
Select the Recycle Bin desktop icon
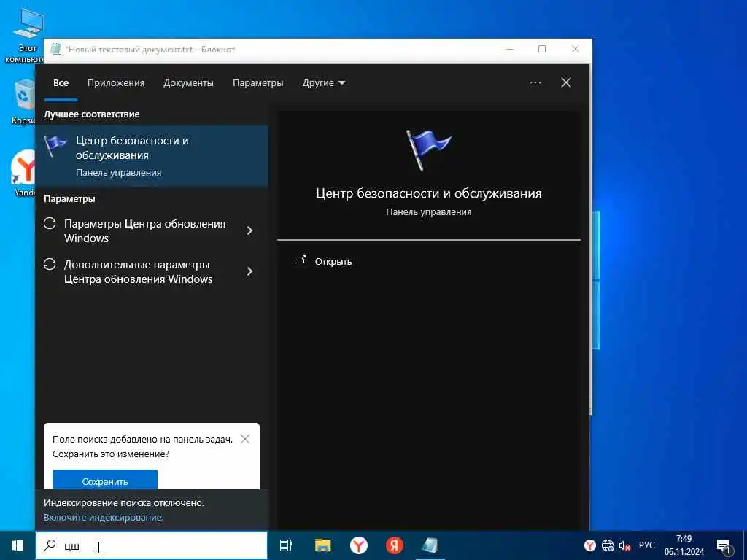tap(24, 102)
